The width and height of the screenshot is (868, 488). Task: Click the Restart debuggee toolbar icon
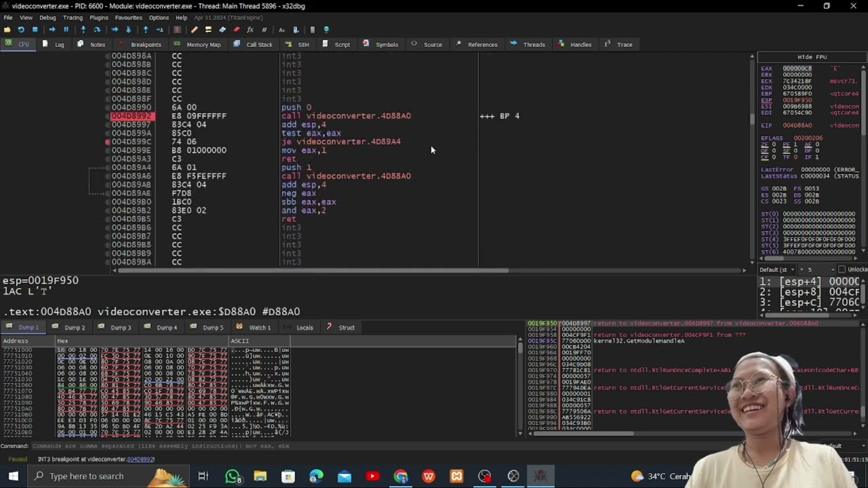(x=21, y=30)
